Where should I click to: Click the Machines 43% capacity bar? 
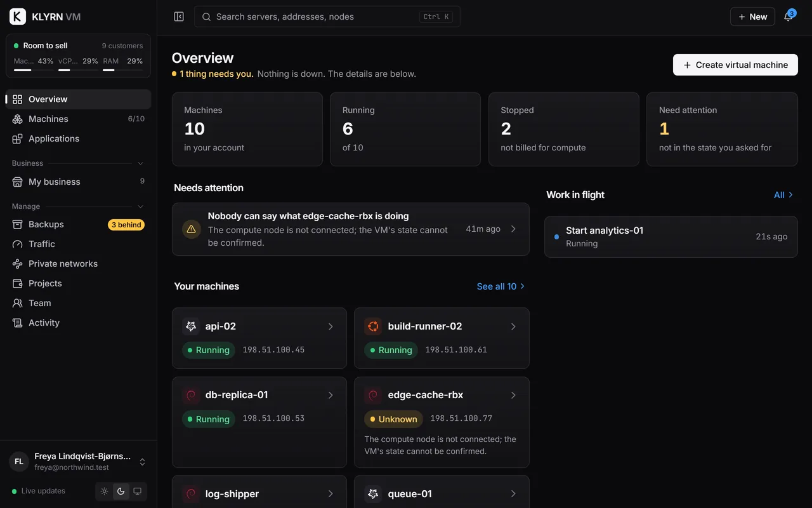coord(34,70)
